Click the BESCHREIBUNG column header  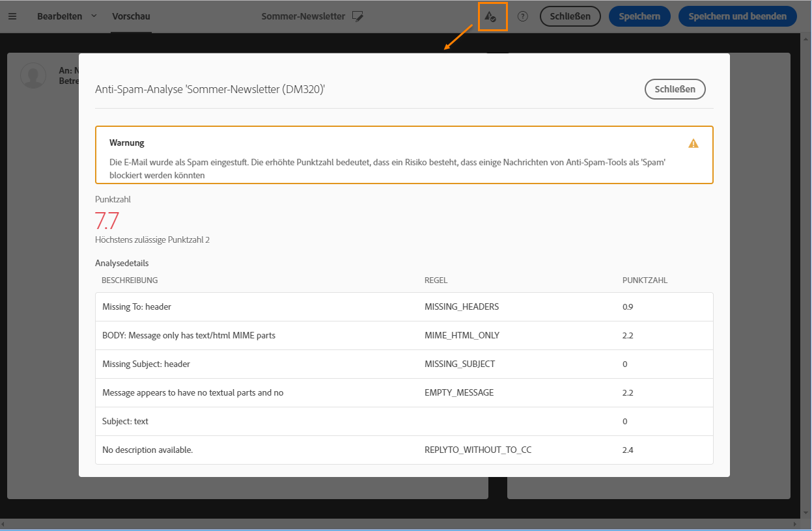pyautogui.click(x=130, y=280)
